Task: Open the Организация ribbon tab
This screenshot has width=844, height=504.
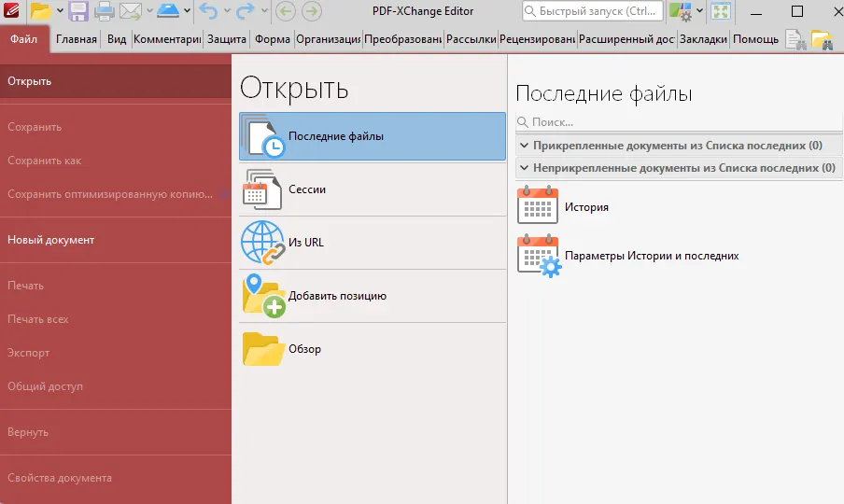Action: click(x=329, y=39)
